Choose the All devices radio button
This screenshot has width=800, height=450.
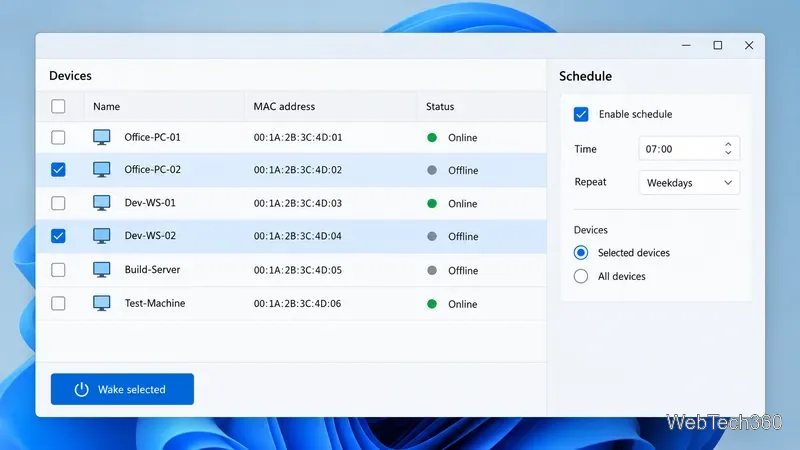581,276
